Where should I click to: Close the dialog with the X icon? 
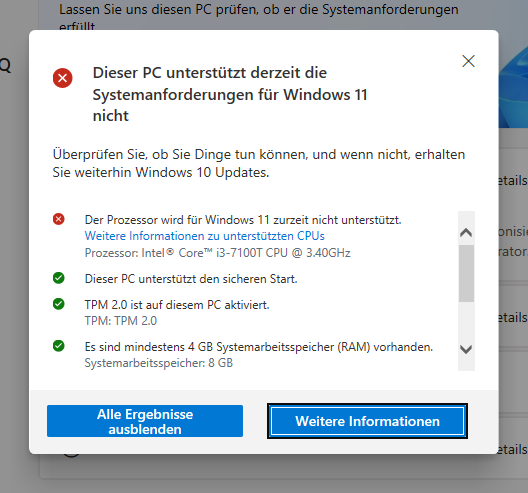point(468,61)
